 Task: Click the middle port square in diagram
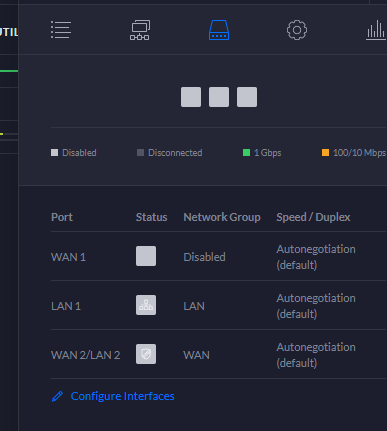click(x=219, y=97)
